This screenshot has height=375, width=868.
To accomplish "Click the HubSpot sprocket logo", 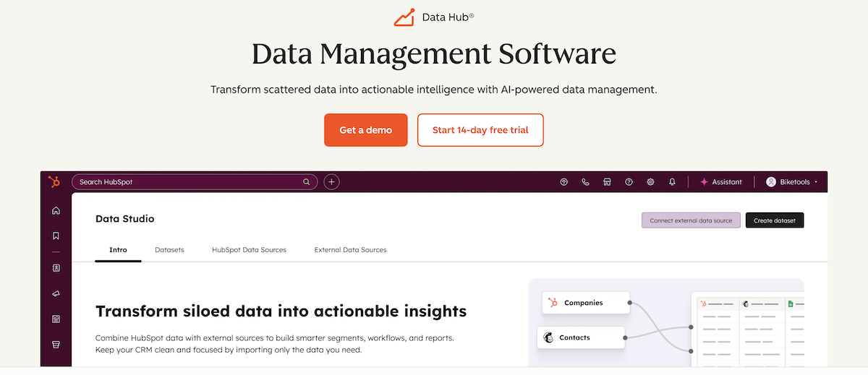I will (54, 182).
